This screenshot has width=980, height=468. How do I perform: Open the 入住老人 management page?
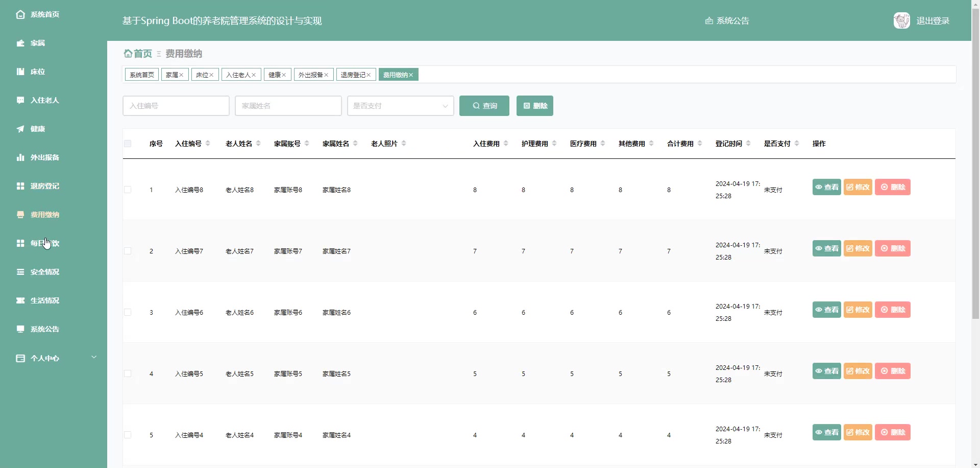[43, 100]
